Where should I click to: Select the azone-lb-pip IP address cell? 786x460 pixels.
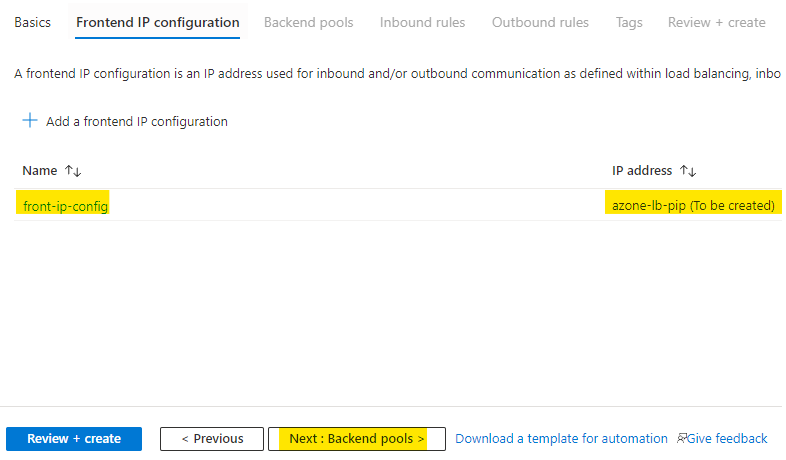point(693,205)
